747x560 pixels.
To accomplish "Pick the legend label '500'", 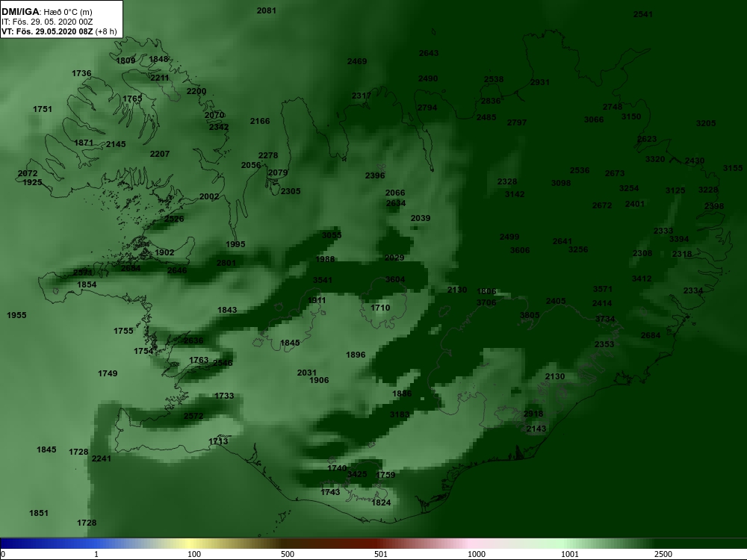I will (288, 554).
